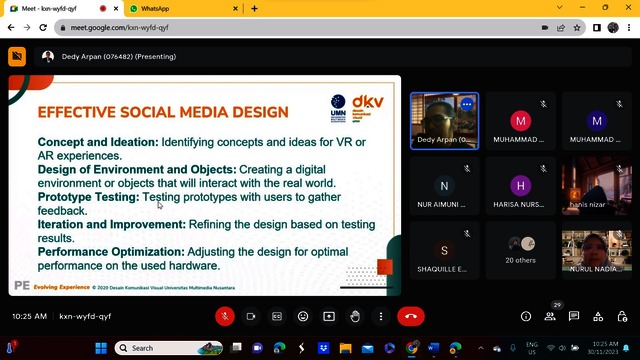Image resolution: width=640 pixels, height=360 pixels.
Task: Share this page from address bar
Action: point(561,28)
